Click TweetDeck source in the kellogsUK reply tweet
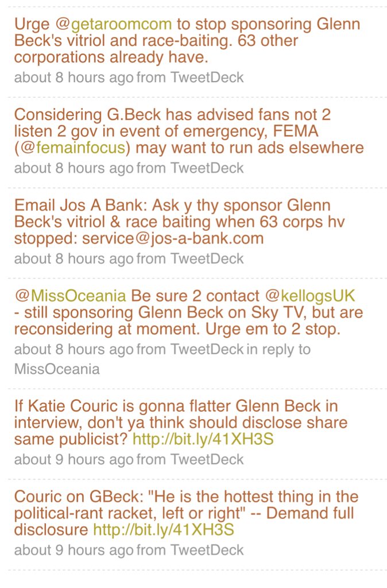This screenshot has height=588, width=387. pyautogui.click(x=207, y=349)
